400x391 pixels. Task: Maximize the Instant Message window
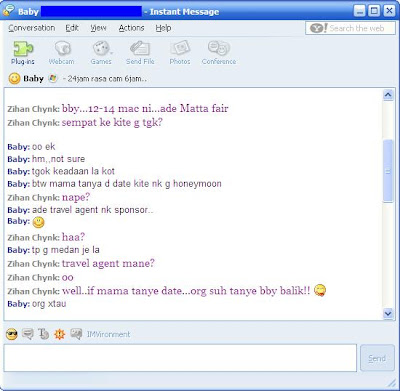click(374, 11)
